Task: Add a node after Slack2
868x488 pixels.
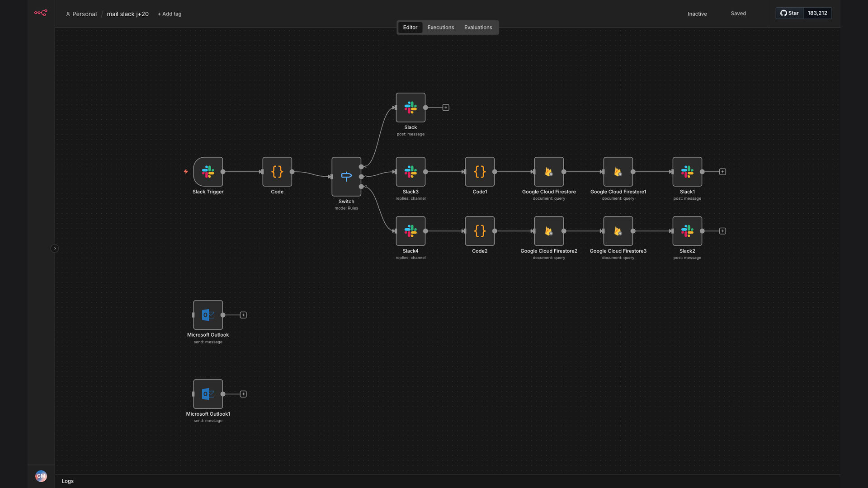Action: (722, 231)
